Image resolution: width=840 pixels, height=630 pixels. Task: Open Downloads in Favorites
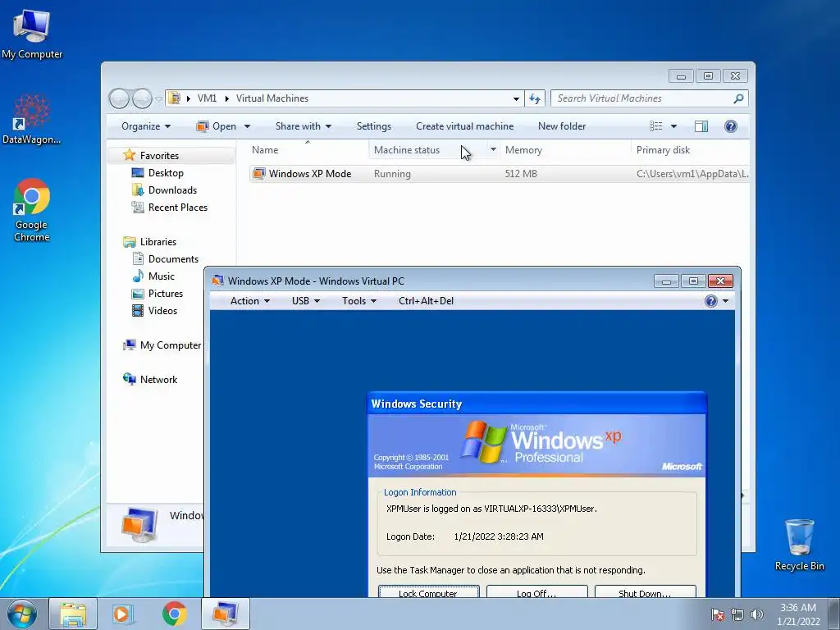[172, 190]
